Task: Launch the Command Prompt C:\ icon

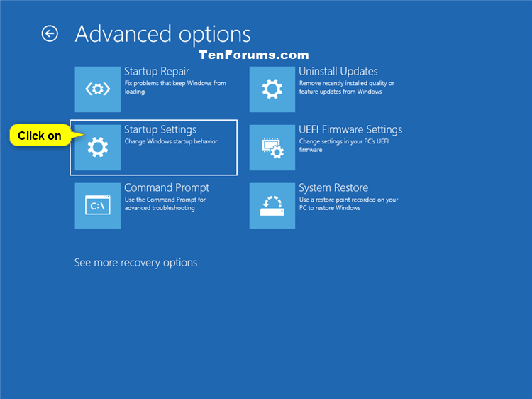Action: pos(98,206)
